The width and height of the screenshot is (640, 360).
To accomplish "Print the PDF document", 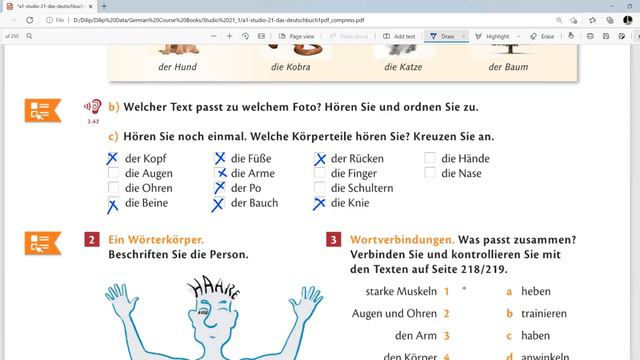I will pyautogui.click(x=590, y=36).
